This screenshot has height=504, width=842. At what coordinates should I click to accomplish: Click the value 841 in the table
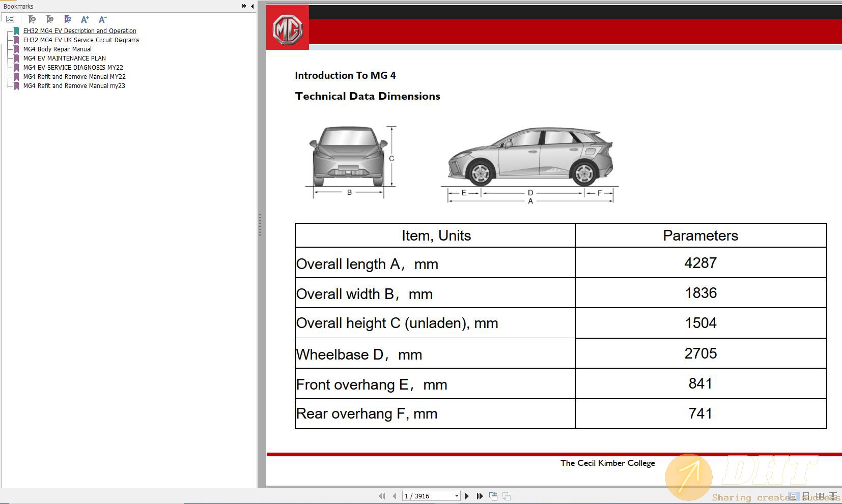[x=700, y=383]
